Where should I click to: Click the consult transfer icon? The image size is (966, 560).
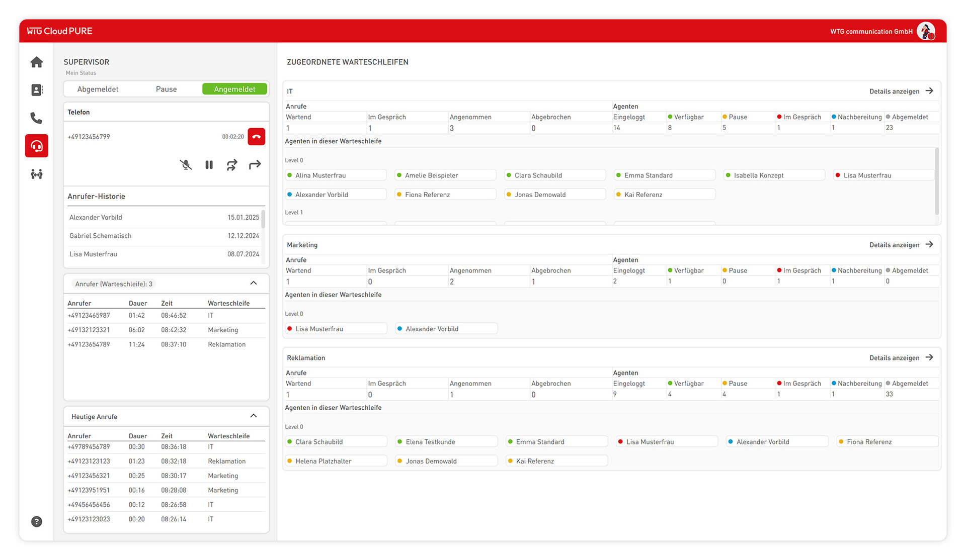pos(232,165)
